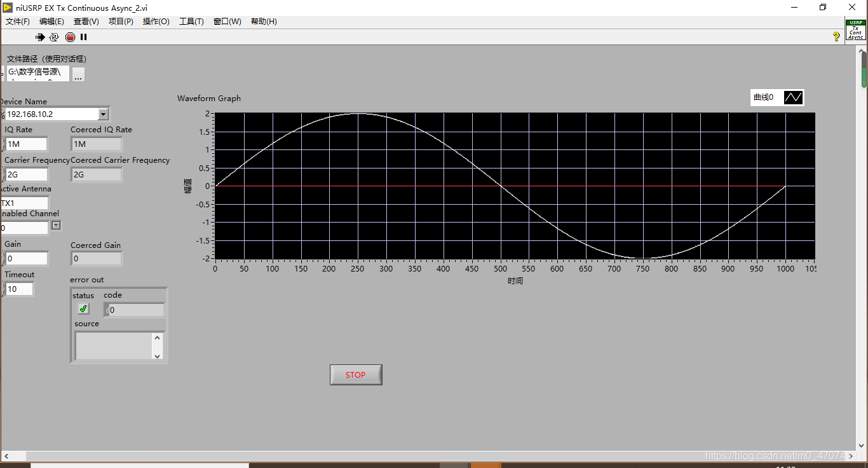
Task: Click the file path text field
Action: 37,74
